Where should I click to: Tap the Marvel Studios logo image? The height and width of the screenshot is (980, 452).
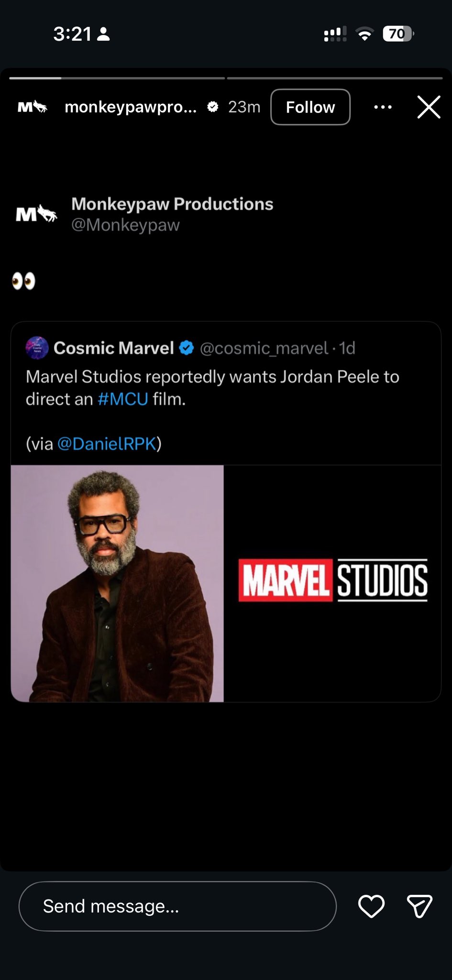tap(333, 580)
